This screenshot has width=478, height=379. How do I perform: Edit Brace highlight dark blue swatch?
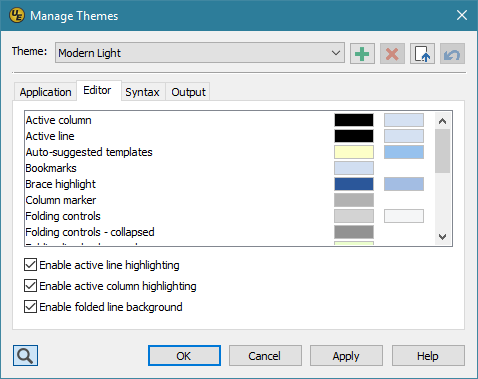[354, 184]
